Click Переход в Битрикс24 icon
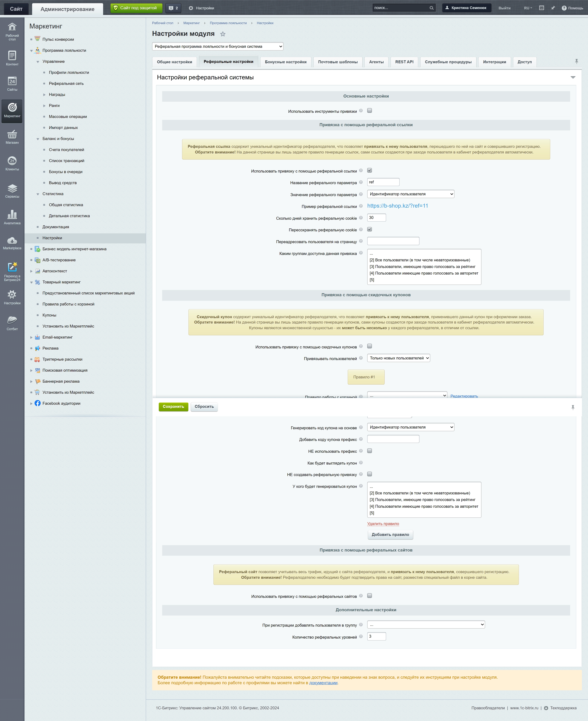Screen dimensions: 588x721 point(12,267)
